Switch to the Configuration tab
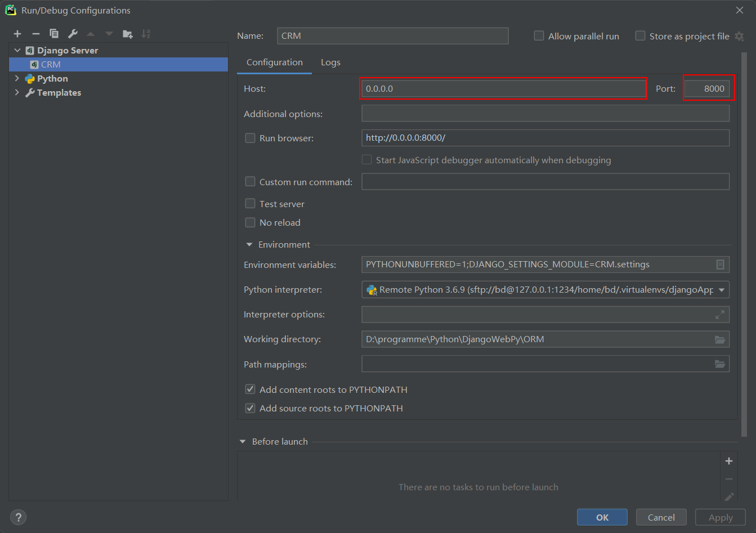Screen dimensions: 756x533 [x=274, y=62]
